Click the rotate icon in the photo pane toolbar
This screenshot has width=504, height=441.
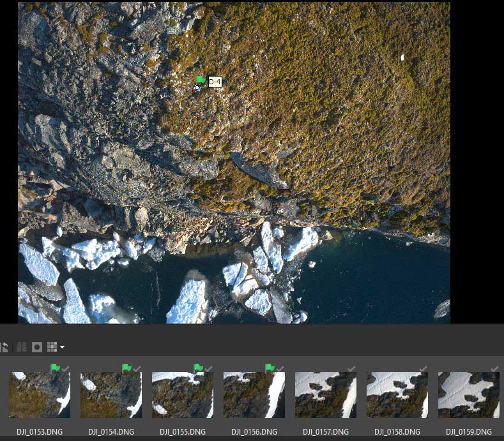4,347
